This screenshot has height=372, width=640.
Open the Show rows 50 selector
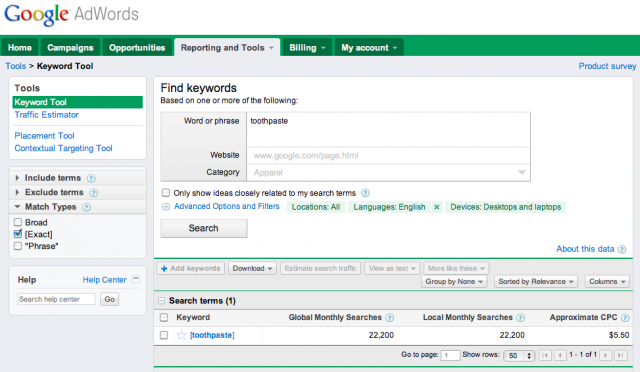click(519, 355)
